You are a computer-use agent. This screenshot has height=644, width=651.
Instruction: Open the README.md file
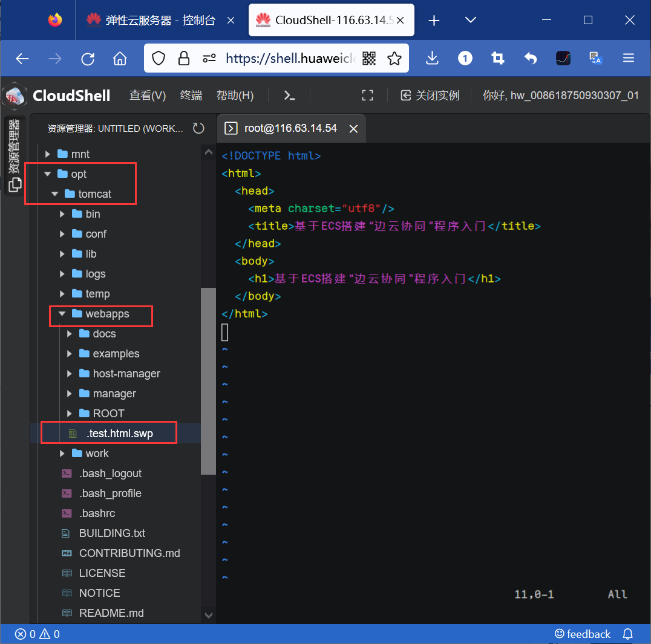pos(111,613)
